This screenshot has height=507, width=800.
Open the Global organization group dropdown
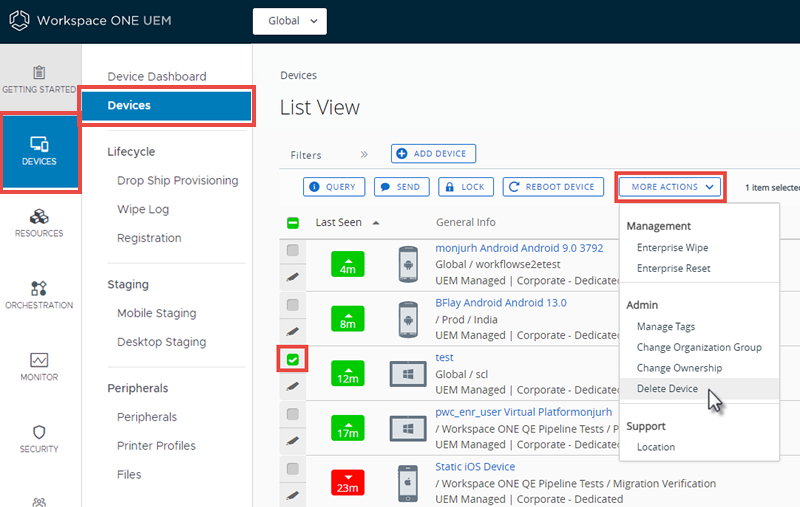[290, 21]
